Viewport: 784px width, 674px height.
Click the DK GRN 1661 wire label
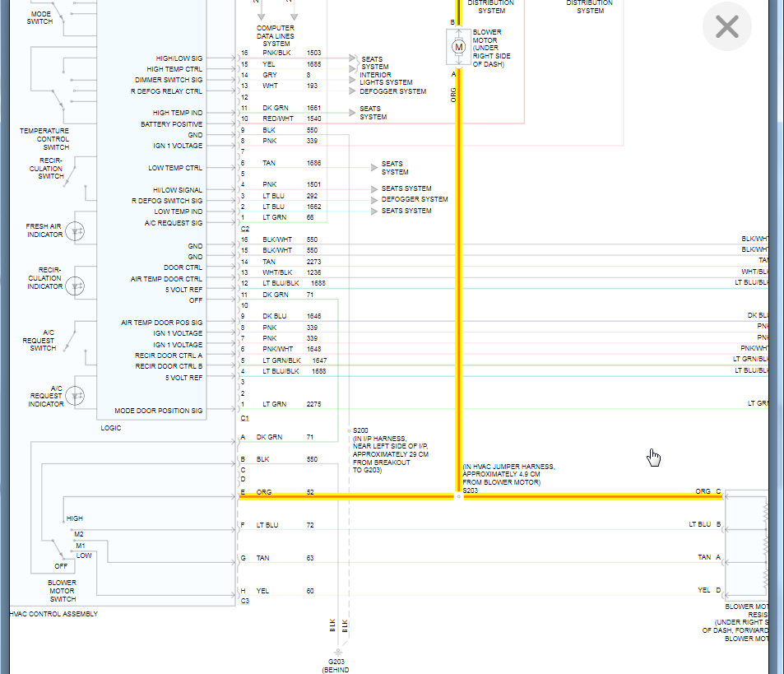click(291, 108)
